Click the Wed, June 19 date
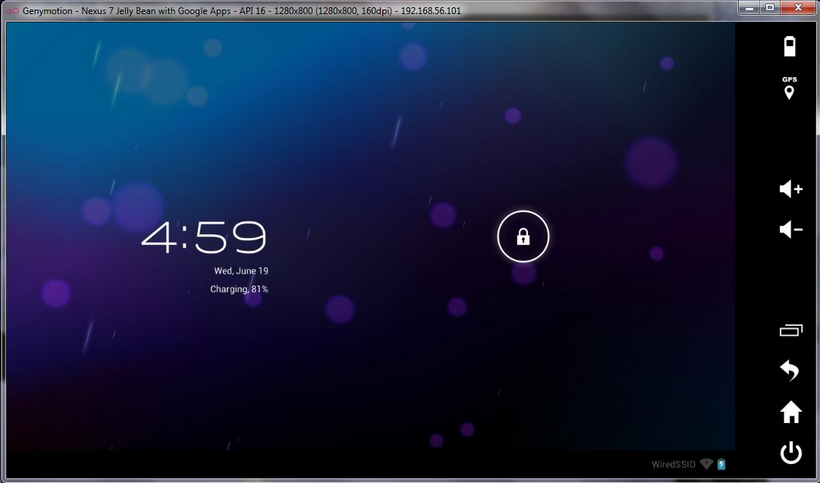 [x=241, y=271]
